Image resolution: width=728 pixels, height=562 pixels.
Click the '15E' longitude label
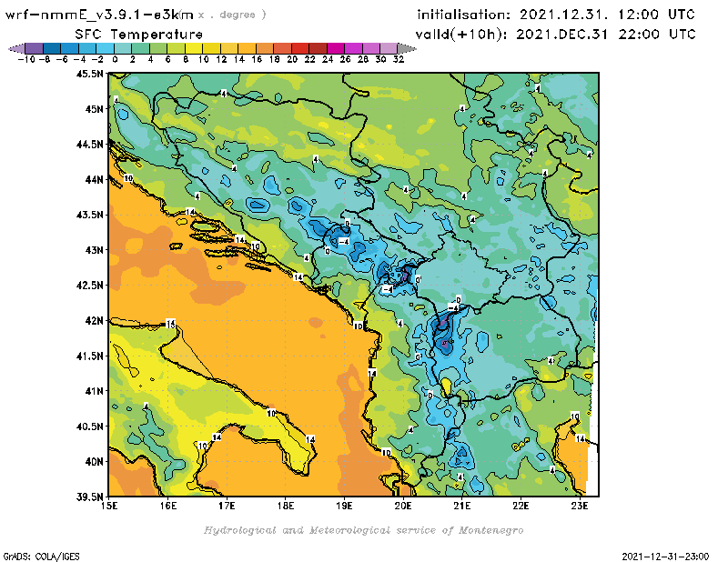click(x=109, y=506)
